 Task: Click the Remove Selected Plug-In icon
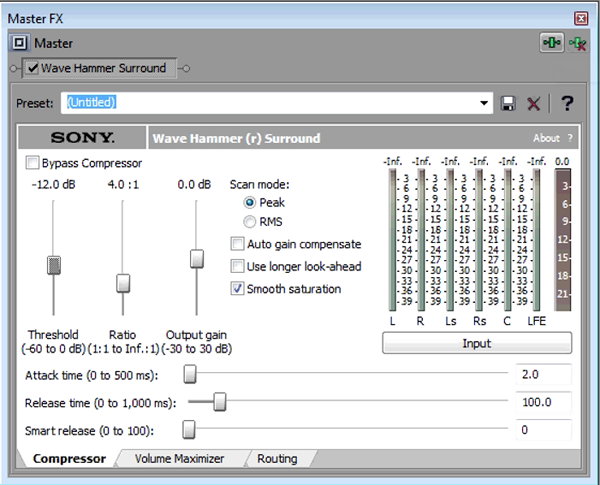[x=577, y=44]
